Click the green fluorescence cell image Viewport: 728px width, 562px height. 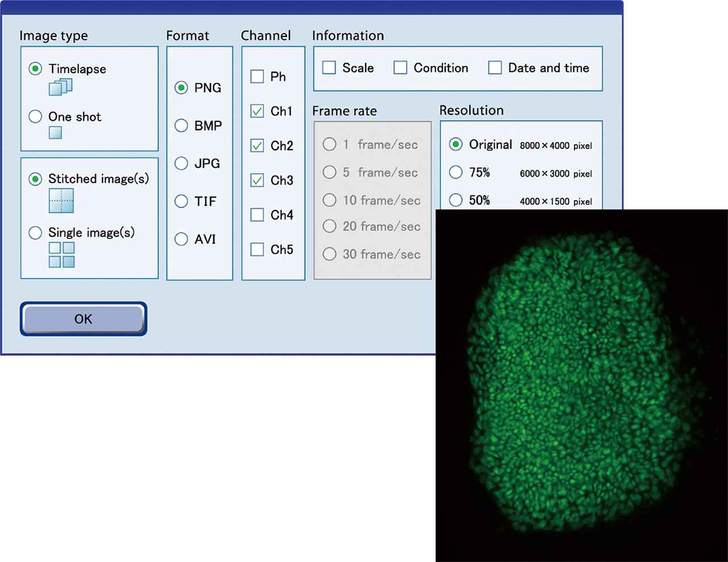click(x=580, y=387)
